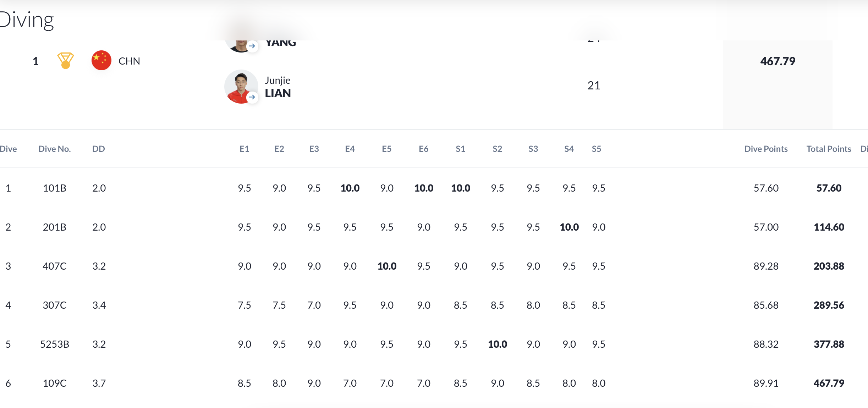This screenshot has width=868, height=408.
Task: Click the gold medal icon
Action: [66, 61]
